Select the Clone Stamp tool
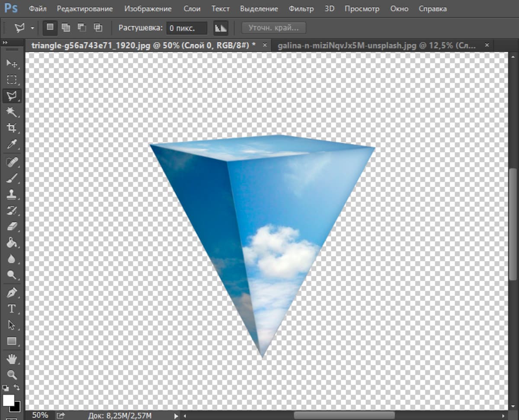Viewport: 519px width, 420px height. tap(12, 194)
